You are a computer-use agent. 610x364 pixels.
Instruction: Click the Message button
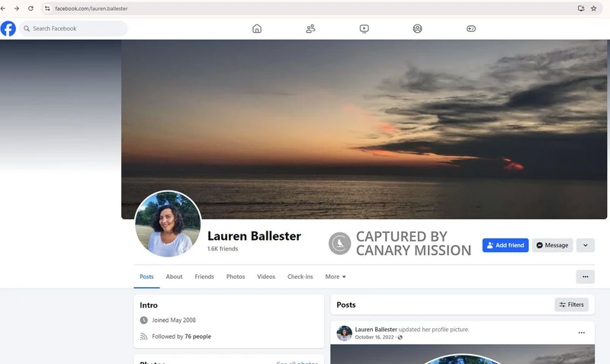pos(552,245)
